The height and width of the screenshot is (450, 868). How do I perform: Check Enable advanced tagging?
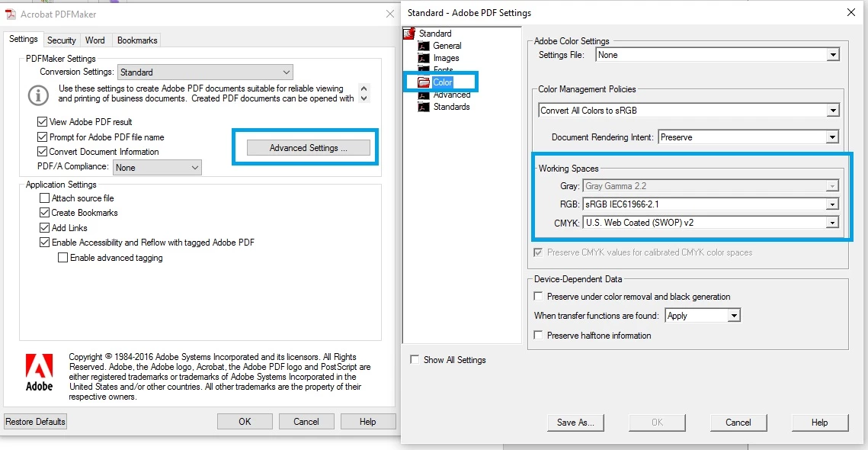pyautogui.click(x=62, y=258)
